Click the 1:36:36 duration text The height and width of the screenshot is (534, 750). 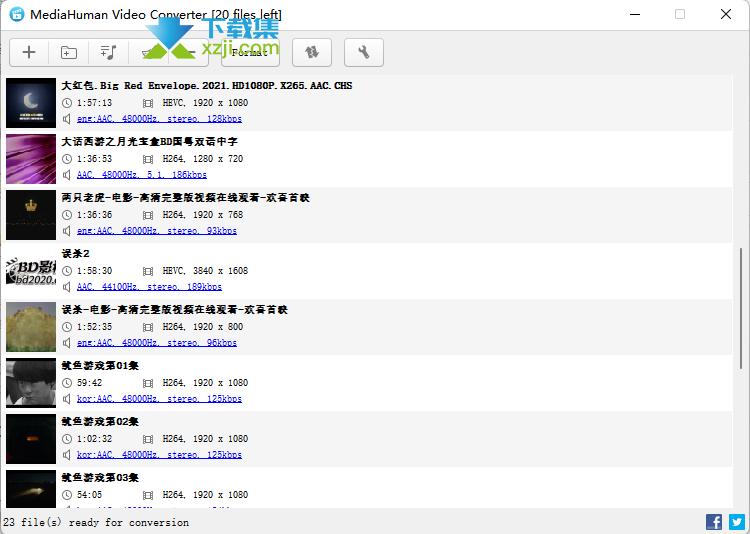pos(95,215)
